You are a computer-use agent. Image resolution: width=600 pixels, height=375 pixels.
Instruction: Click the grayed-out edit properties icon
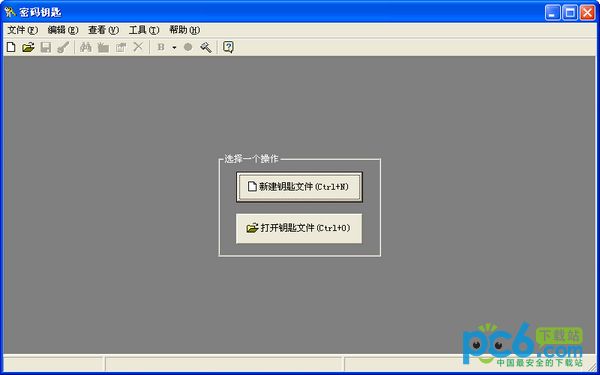tap(121, 47)
